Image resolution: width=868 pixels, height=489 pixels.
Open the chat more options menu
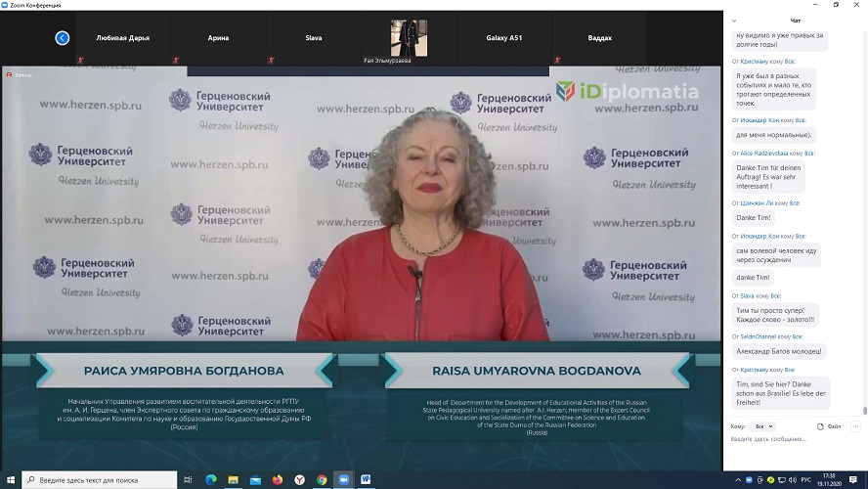[x=854, y=426]
